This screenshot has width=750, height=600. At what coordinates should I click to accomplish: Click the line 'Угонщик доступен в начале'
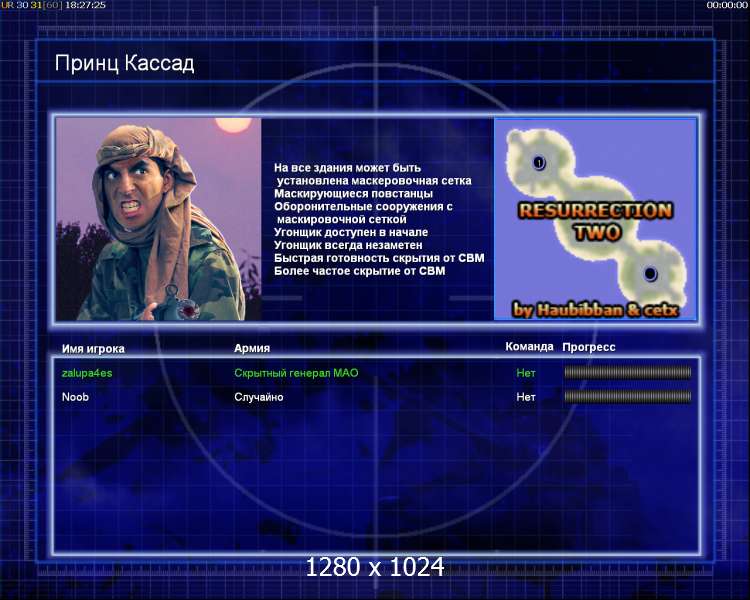click(351, 233)
